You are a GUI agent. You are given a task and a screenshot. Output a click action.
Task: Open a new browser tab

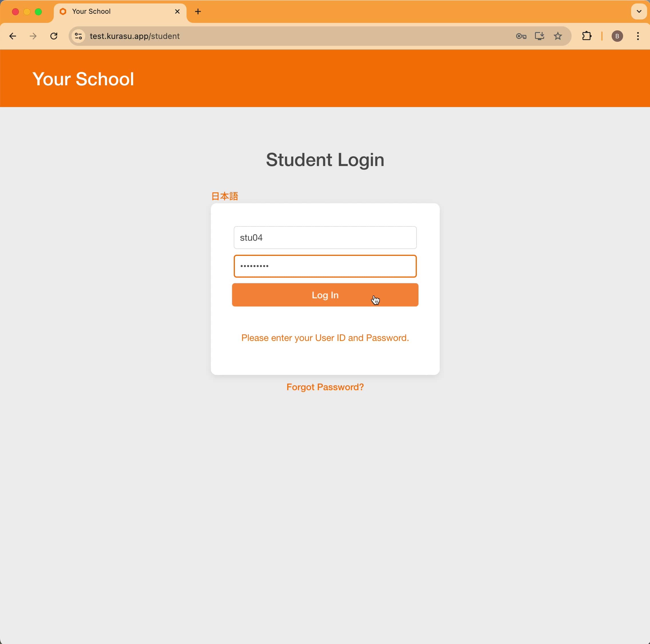pyautogui.click(x=198, y=11)
